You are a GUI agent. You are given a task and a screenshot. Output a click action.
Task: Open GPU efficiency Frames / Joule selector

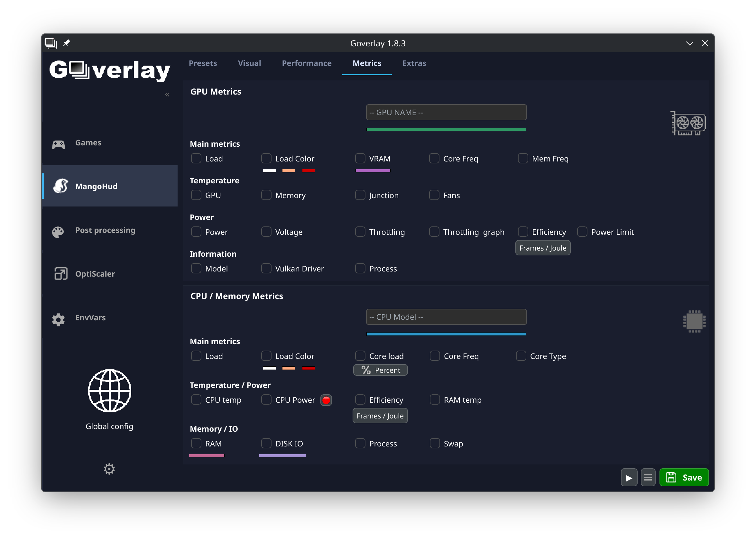pyautogui.click(x=542, y=248)
